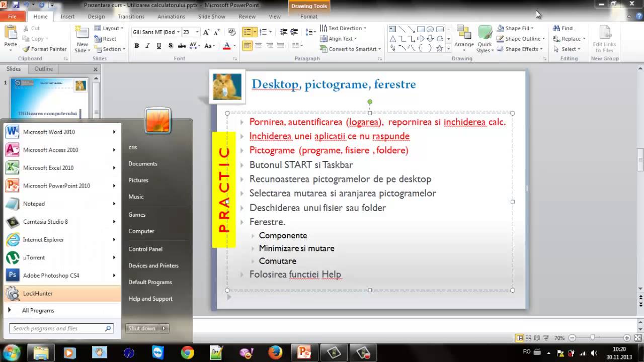Open the font size dropdown
Screen dimensions: 644x362
197,32
